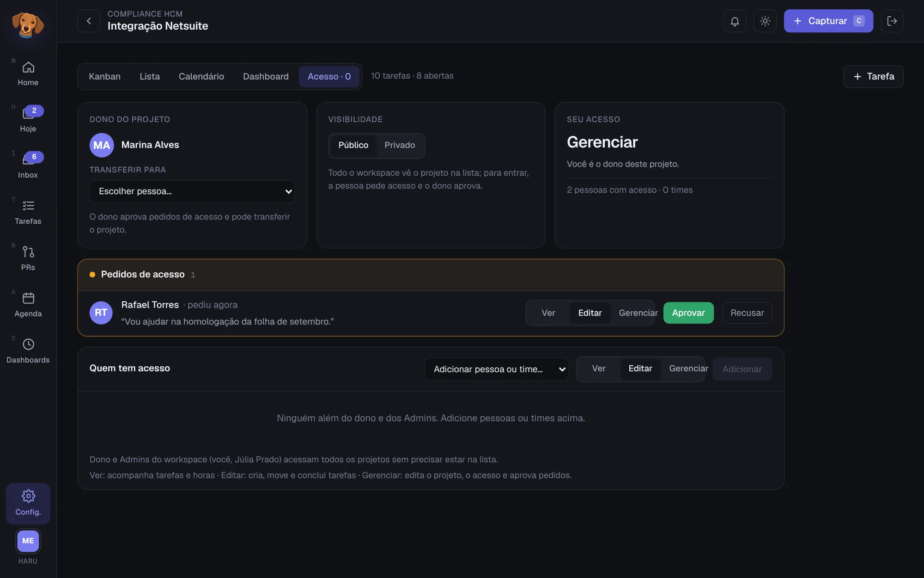Open Config settings gear

click(x=28, y=503)
